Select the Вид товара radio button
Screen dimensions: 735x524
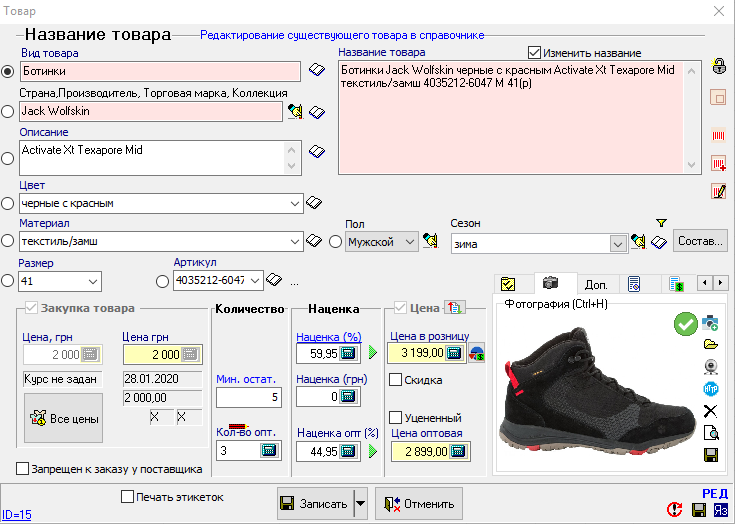click(8, 71)
